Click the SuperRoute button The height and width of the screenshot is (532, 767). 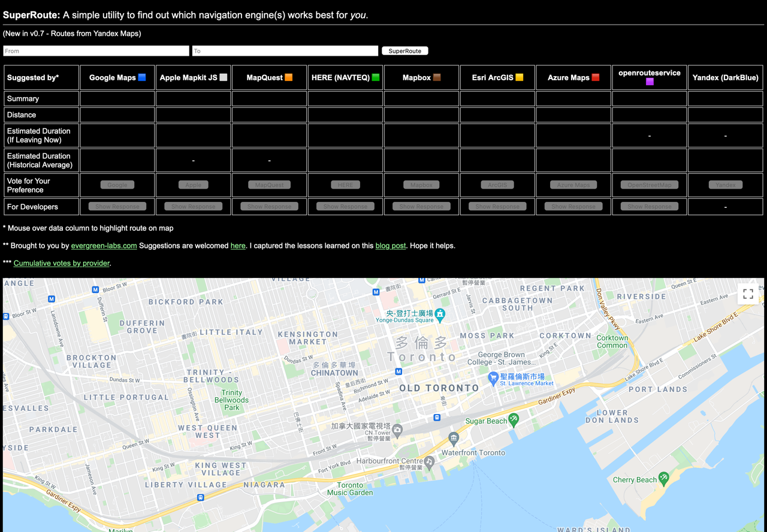coord(405,51)
